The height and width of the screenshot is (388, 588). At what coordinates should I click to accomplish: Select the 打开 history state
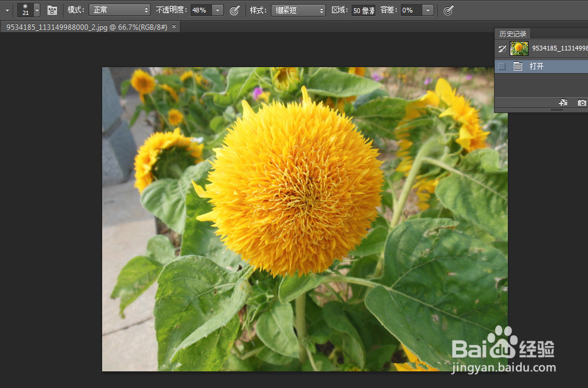pos(542,67)
